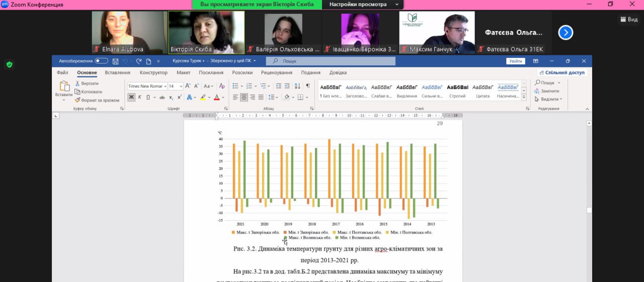Apply the Строгий style from gallery
The width and height of the screenshot is (644, 282).
(x=457, y=90)
